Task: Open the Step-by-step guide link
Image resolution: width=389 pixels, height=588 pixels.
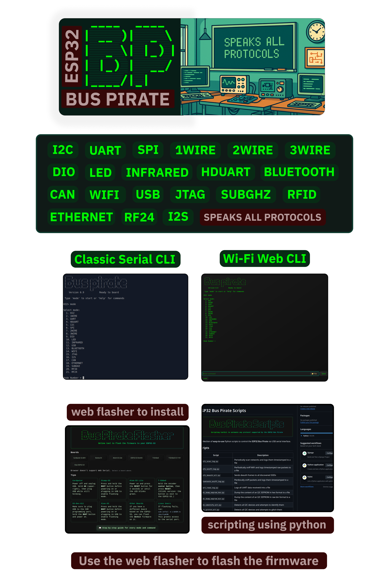Action: [127, 528]
